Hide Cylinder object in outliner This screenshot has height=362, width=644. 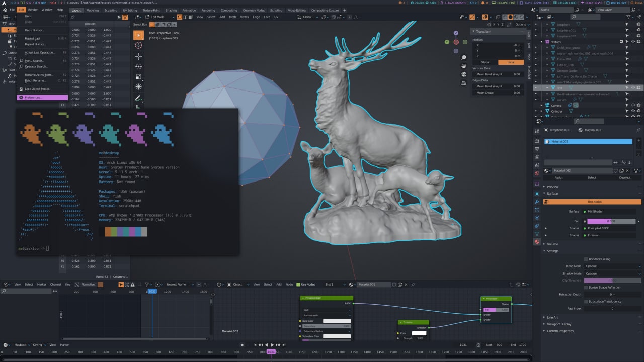tap(633, 111)
